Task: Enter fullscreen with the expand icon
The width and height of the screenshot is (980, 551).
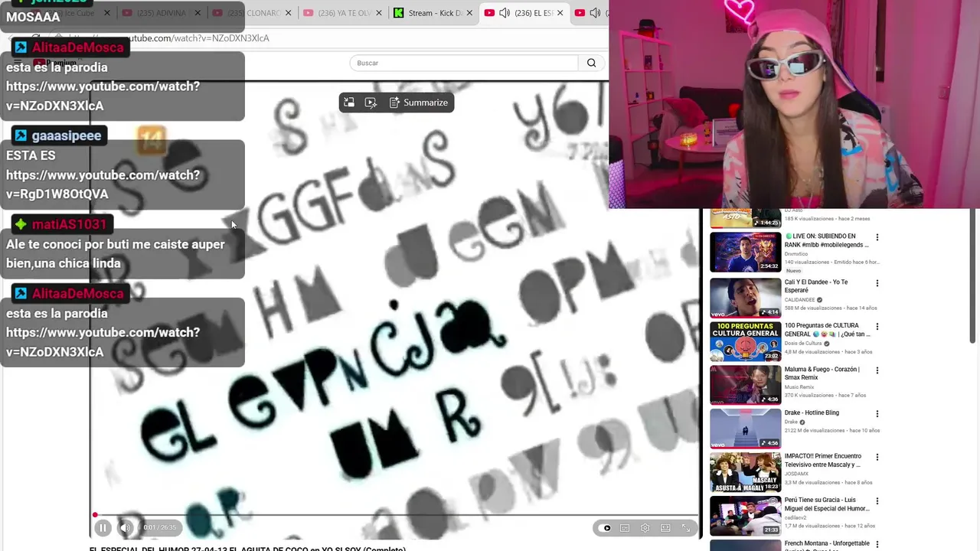Action: pyautogui.click(x=686, y=528)
